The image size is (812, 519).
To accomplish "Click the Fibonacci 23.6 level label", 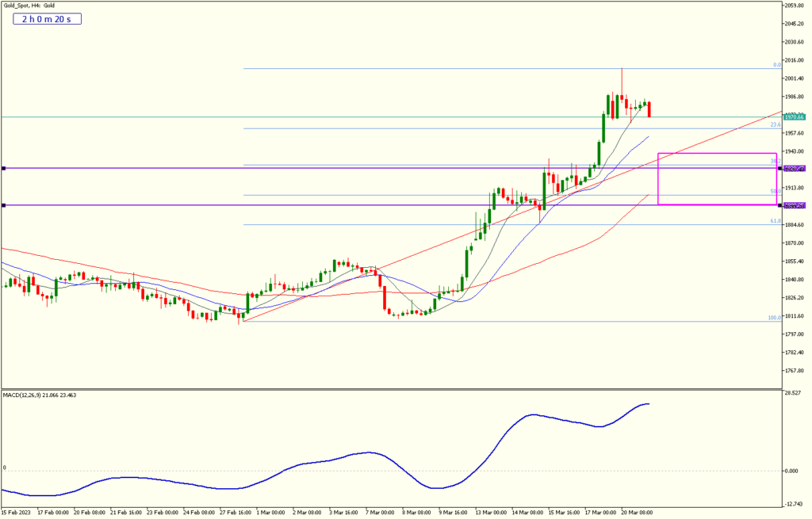I will coord(776,124).
